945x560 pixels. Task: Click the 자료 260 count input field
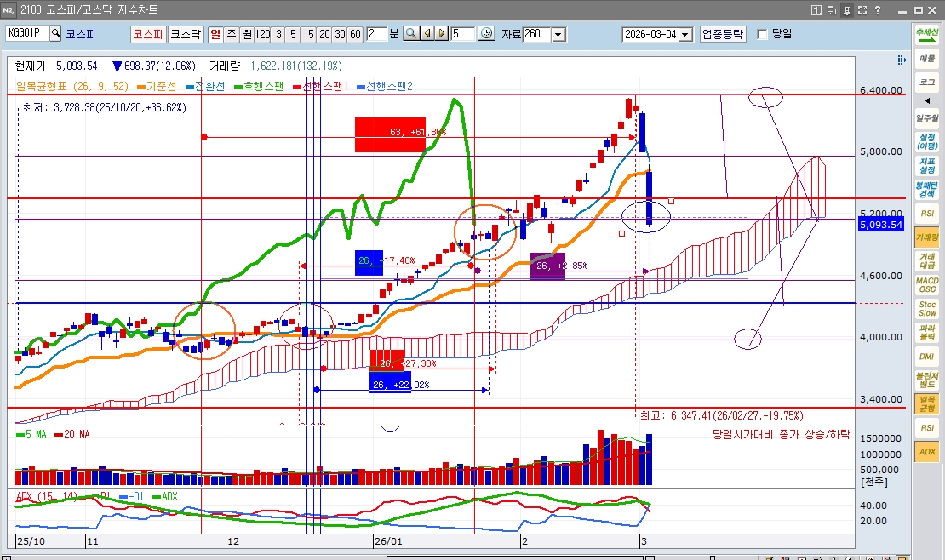(x=537, y=34)
